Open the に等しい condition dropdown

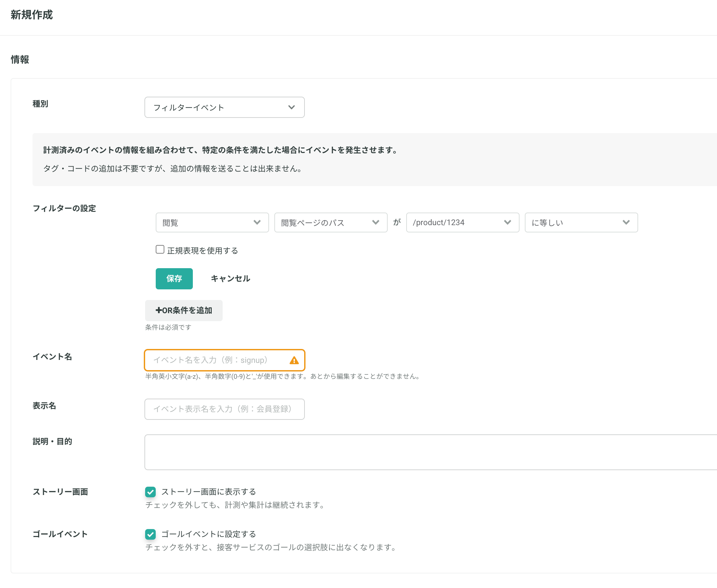point(581,222)
